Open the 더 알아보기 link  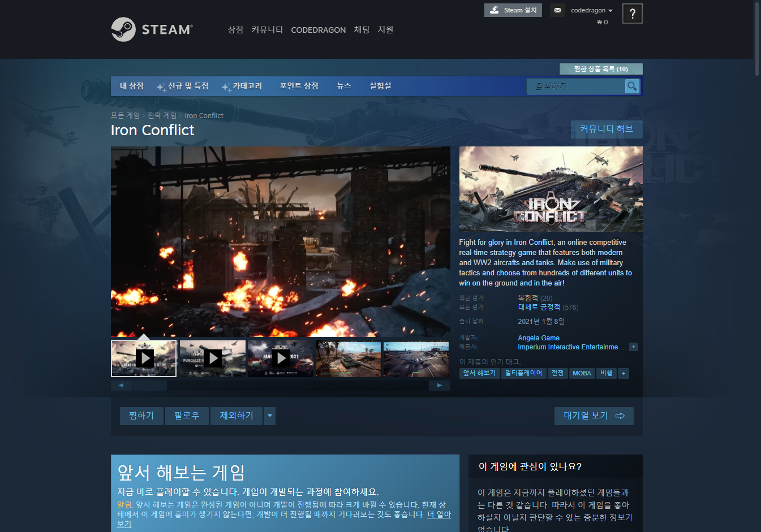[439, 514]
